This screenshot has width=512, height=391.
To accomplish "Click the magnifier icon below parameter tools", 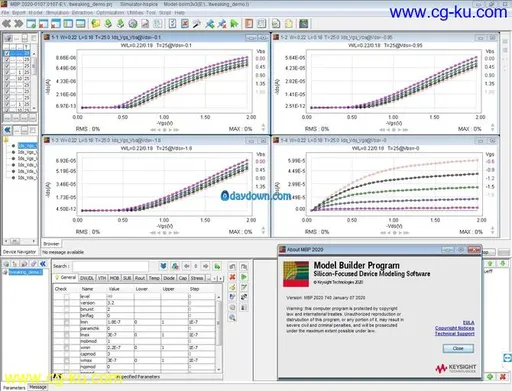I will tap(232, 318).
